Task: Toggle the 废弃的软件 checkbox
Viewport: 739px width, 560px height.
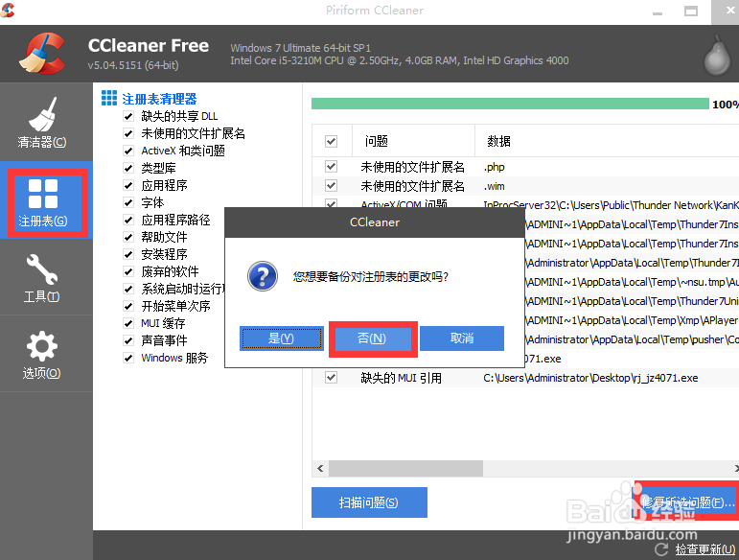Action: point(128,271)
